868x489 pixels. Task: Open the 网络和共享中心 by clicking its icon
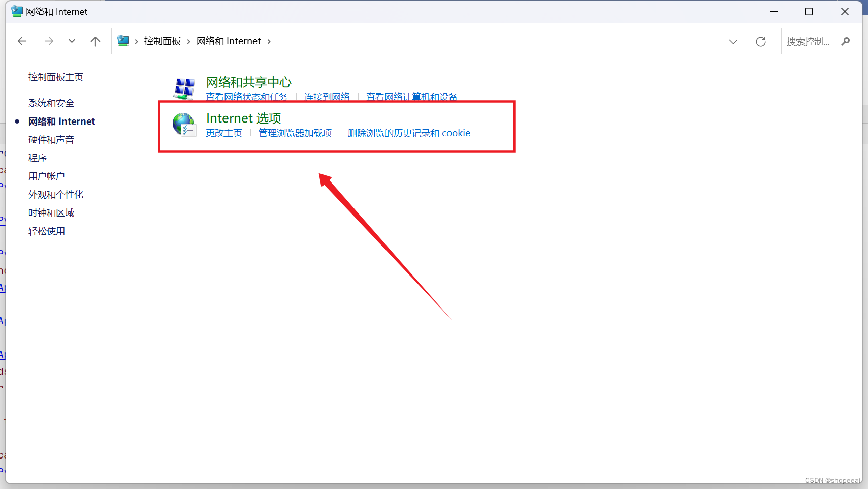point(184,88)
